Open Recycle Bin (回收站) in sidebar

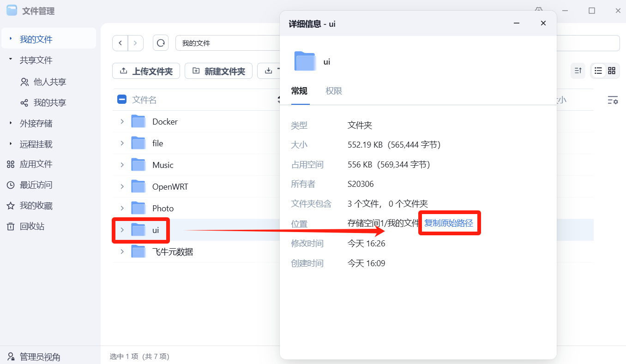coord(32,227)
